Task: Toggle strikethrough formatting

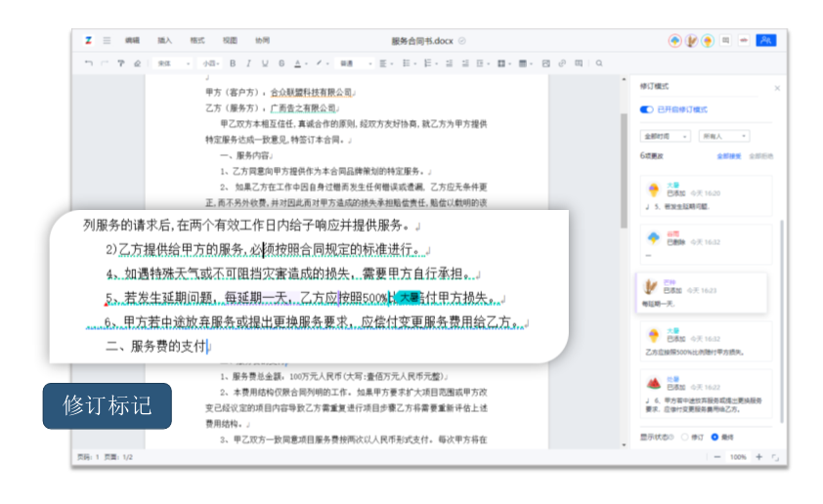Action: point(282,63)
